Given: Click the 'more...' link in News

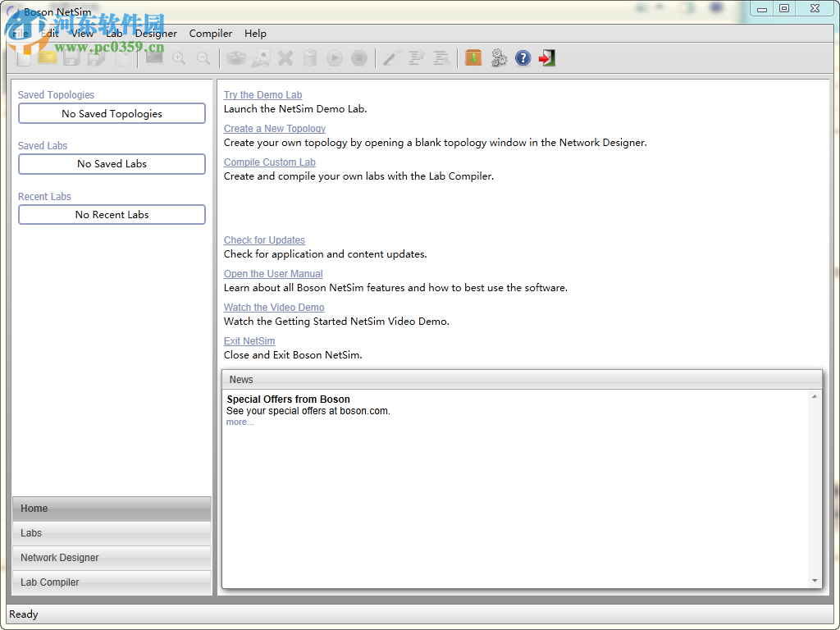Looking at the screenshot, I should click(240, 422).
